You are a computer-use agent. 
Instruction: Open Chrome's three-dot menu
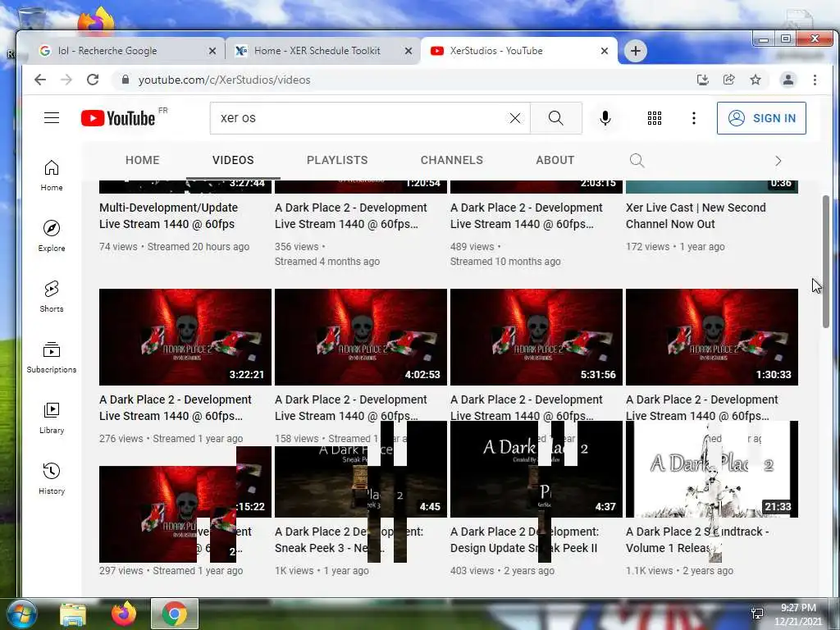[x=815, y=80]
